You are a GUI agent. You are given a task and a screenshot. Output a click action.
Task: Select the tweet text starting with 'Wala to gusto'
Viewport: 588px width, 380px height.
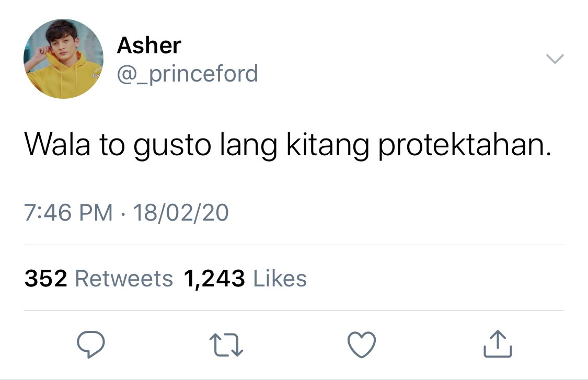[288, 145]
